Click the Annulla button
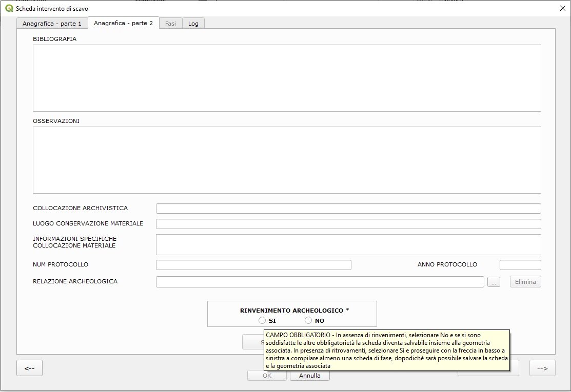Viewport: 571px width, 392px height. [x=309, y=376]
